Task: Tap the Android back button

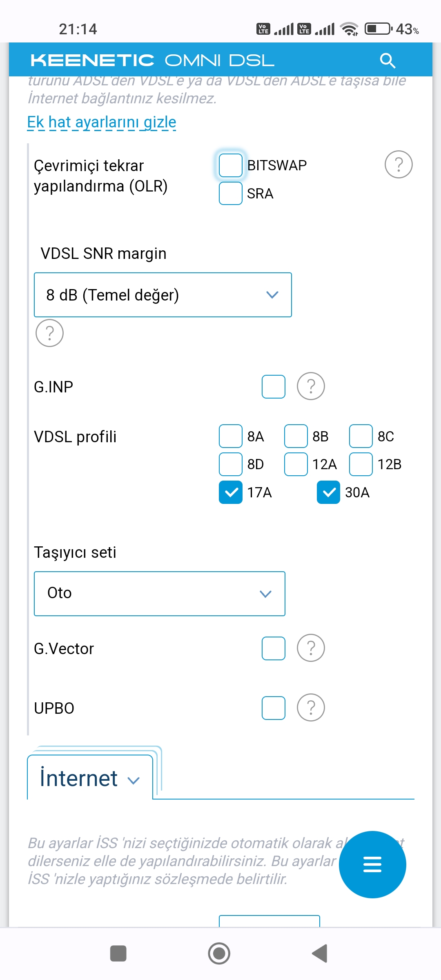Action: pyautogui.click(x=320, y=953)
